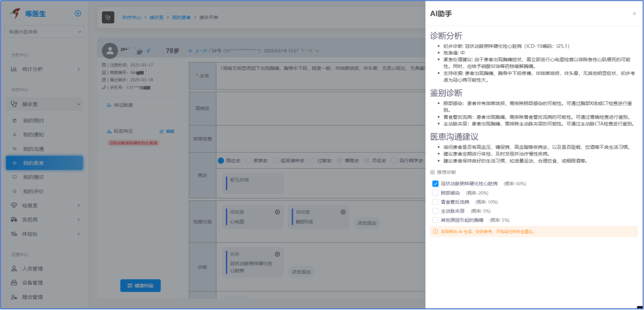
Task: Close the AI助手 panel
Action: [634, 13]
